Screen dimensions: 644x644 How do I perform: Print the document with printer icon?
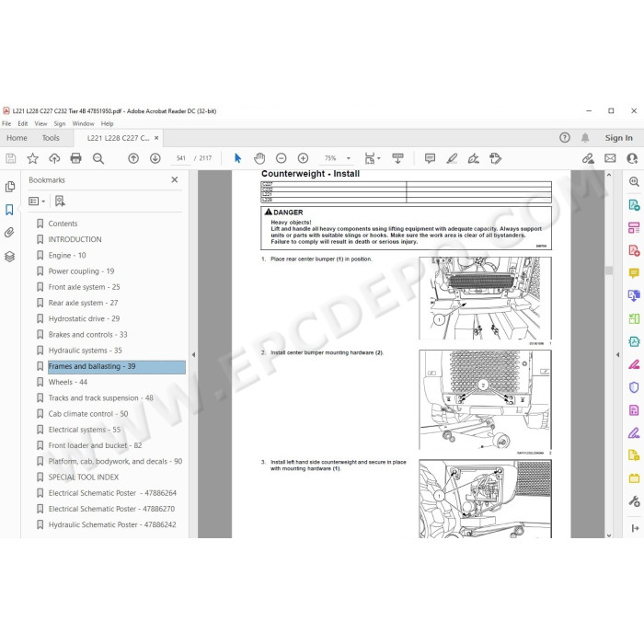coord(76,158)
